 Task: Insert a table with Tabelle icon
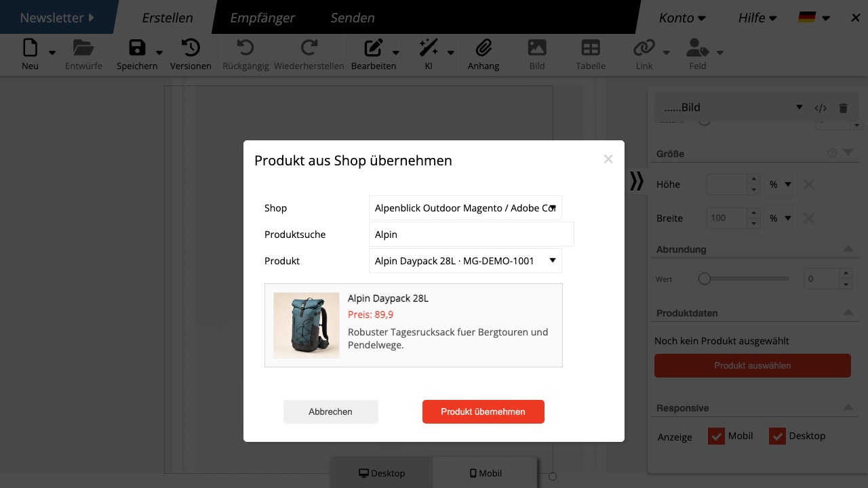pos(591,47)
